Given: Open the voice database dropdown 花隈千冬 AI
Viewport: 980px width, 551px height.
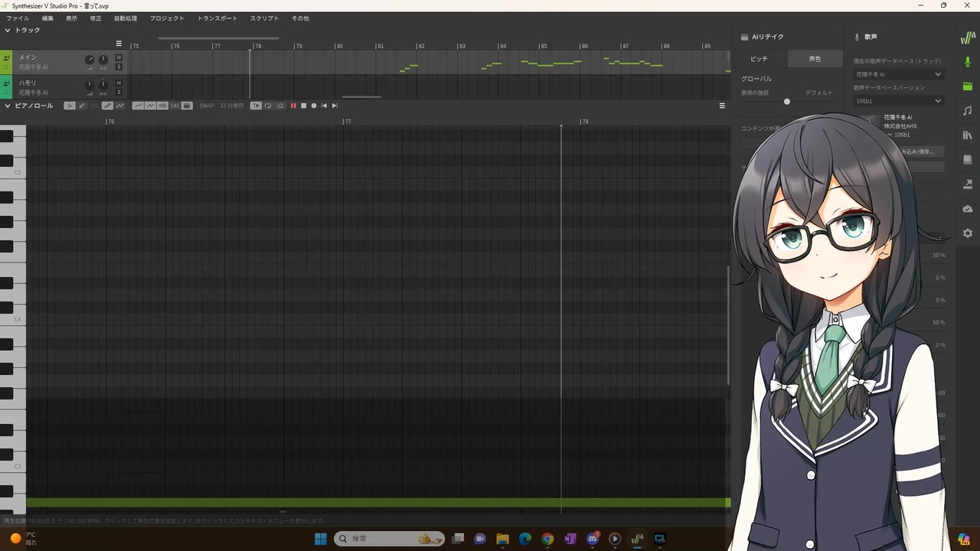Looking at the screenshot, I should (x=899, y=74).
